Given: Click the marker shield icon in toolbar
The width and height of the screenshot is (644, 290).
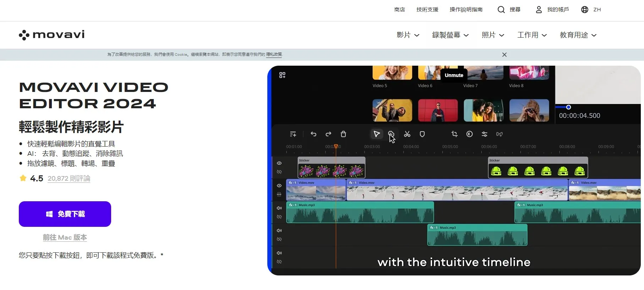Looking at the screenshot, I should click(x=422, y=134).
